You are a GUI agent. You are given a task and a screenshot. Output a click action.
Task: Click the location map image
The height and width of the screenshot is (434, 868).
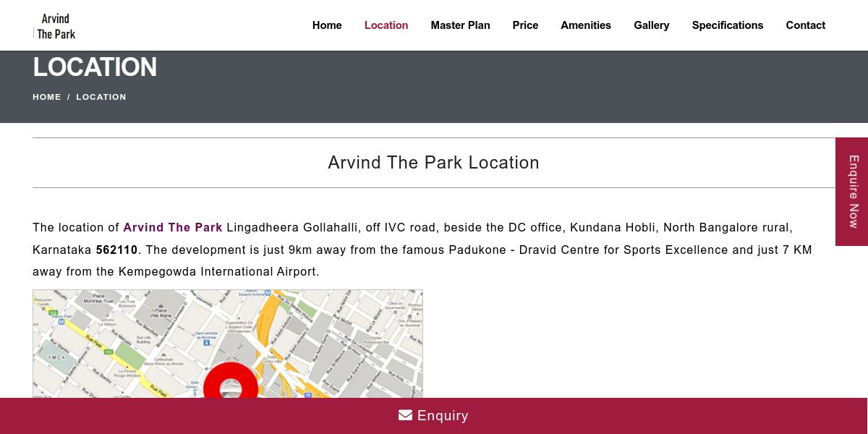click(x=228, y=344)
